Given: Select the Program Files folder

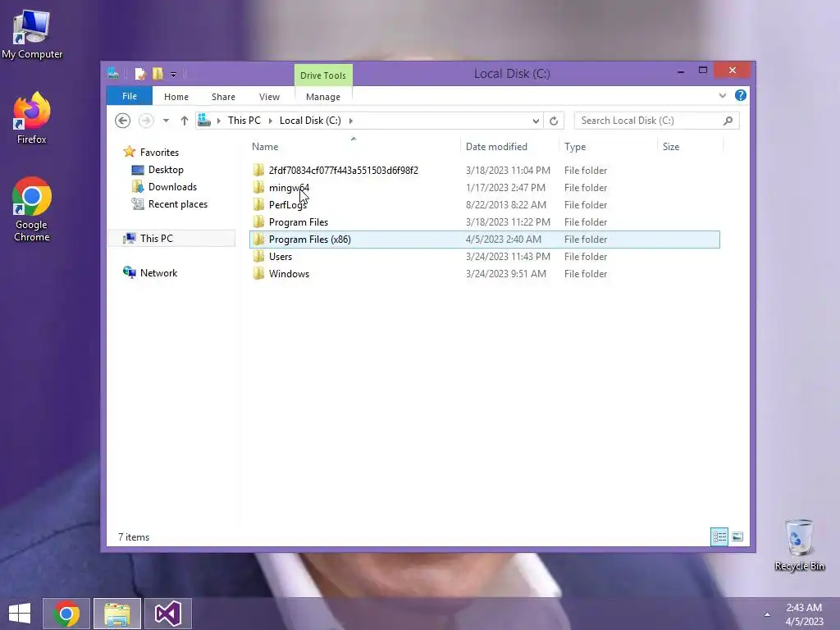Looking at the screenshot, I should coord(484,221).
